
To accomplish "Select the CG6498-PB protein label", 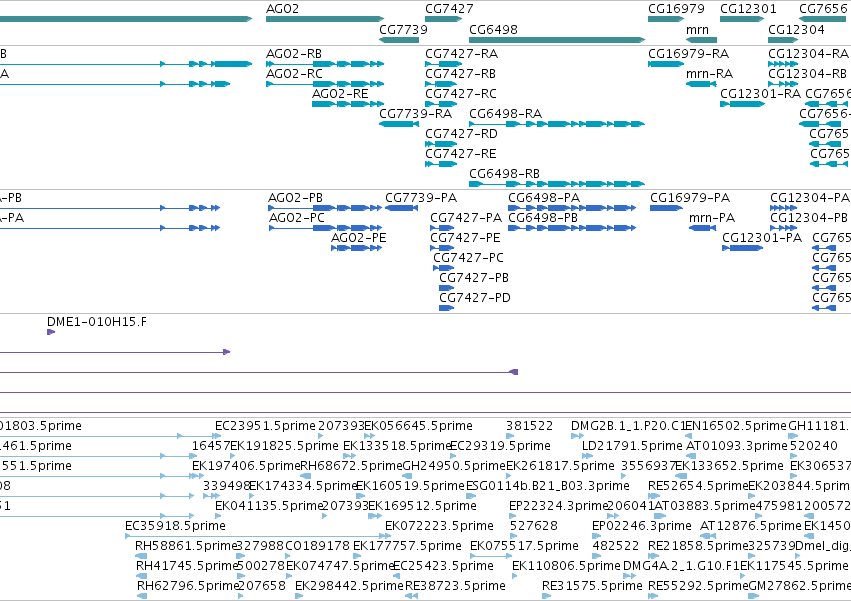I will (x=543, y=218).
